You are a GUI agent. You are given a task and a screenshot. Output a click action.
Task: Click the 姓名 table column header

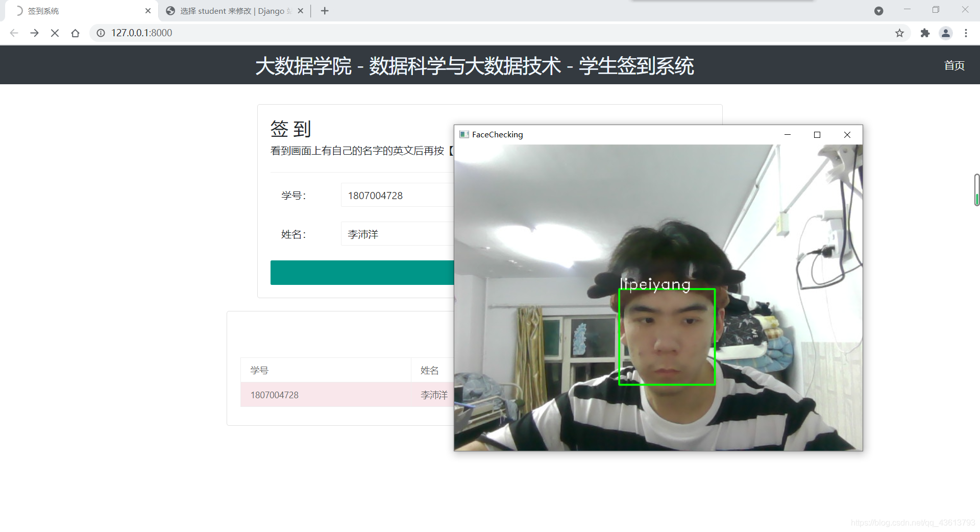[433, 370]
